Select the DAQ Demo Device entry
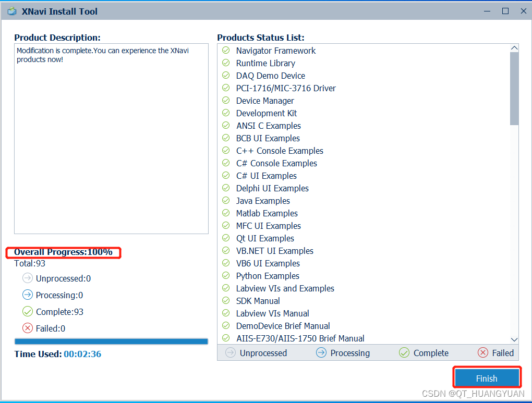 pyautogui.click(x=270, y=76)
